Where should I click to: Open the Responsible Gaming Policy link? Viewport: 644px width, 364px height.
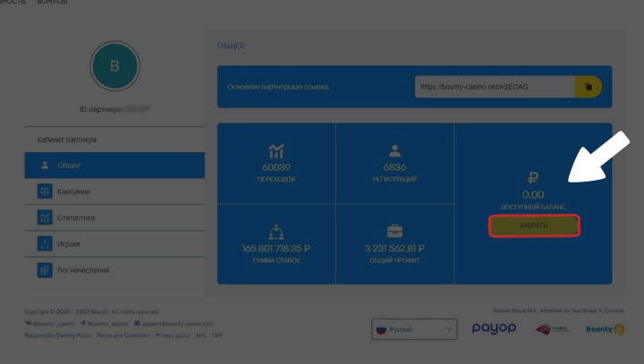(x=55, y=335)
